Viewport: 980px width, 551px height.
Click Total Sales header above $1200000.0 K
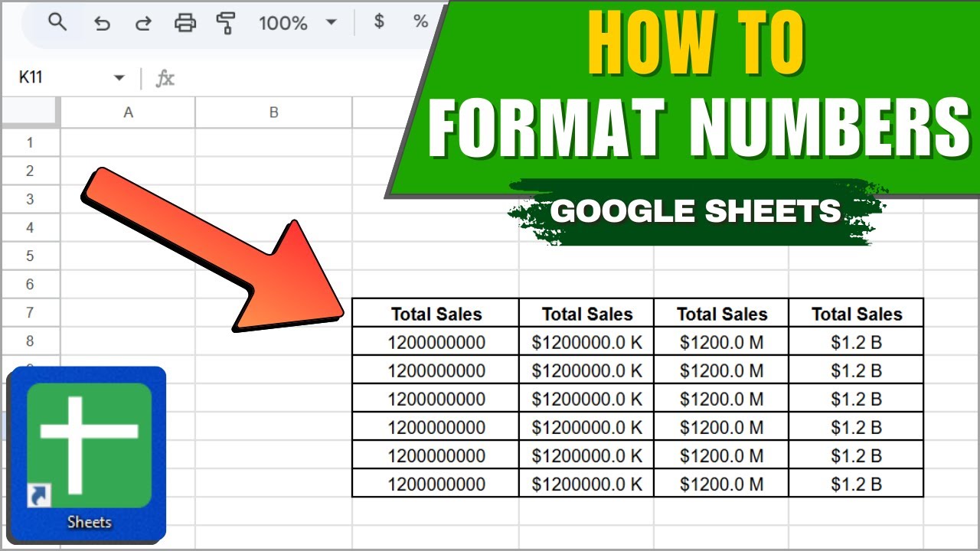[587, 314]
